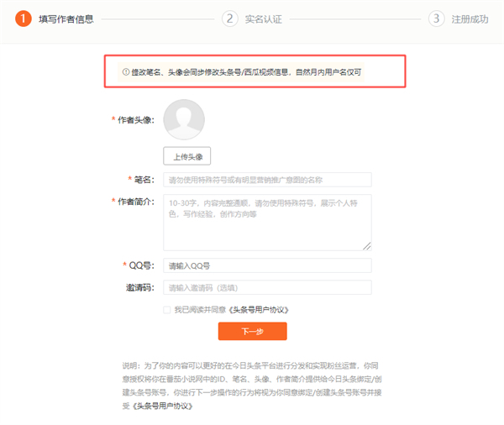Click into the 作者简介 text area
The width and height of the screenshot is (504, 425).
267,222
